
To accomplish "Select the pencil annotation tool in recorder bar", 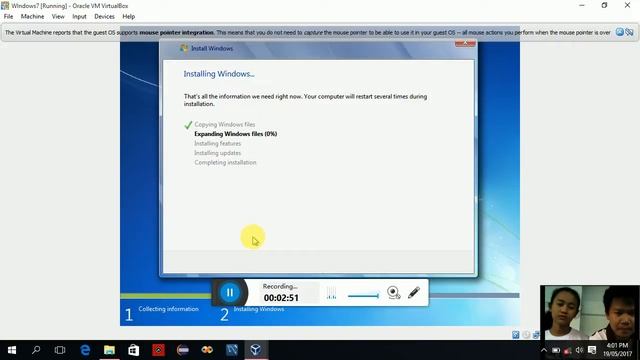I will (x=414, y=292).
